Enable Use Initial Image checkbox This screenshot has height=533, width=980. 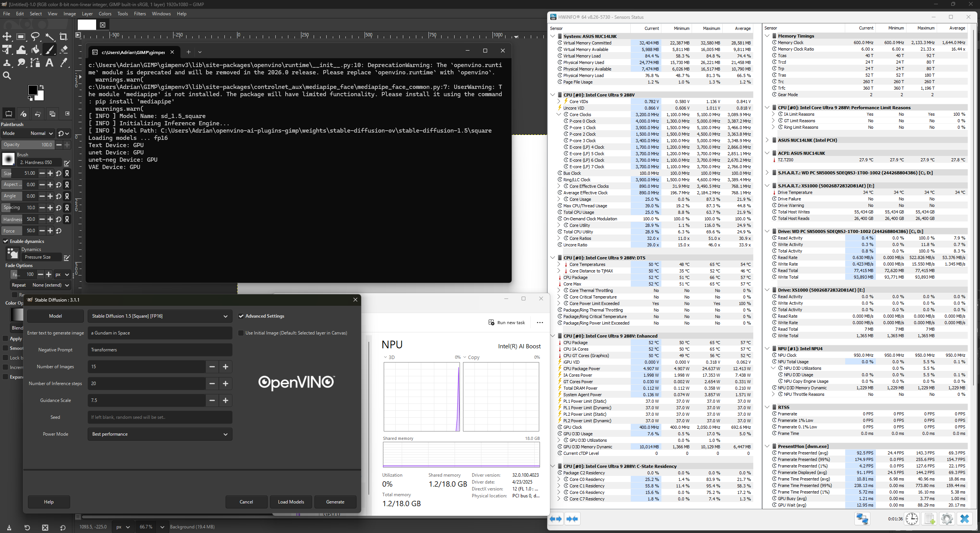[241, 333]
